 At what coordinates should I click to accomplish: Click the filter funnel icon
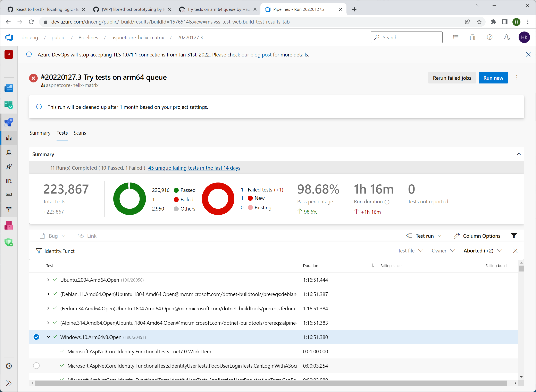pyautogui.click(x=514, y=236)
